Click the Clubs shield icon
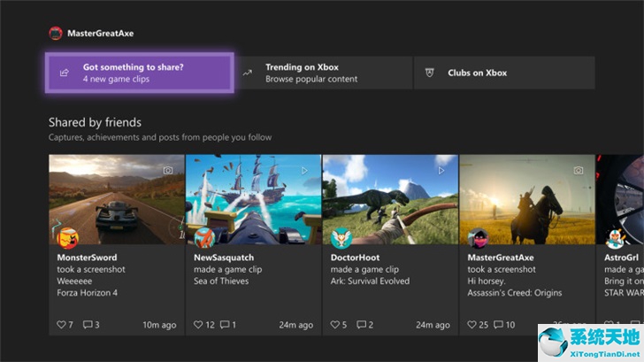644x362 pixels. pyautogui.click(x=430, y=73)
